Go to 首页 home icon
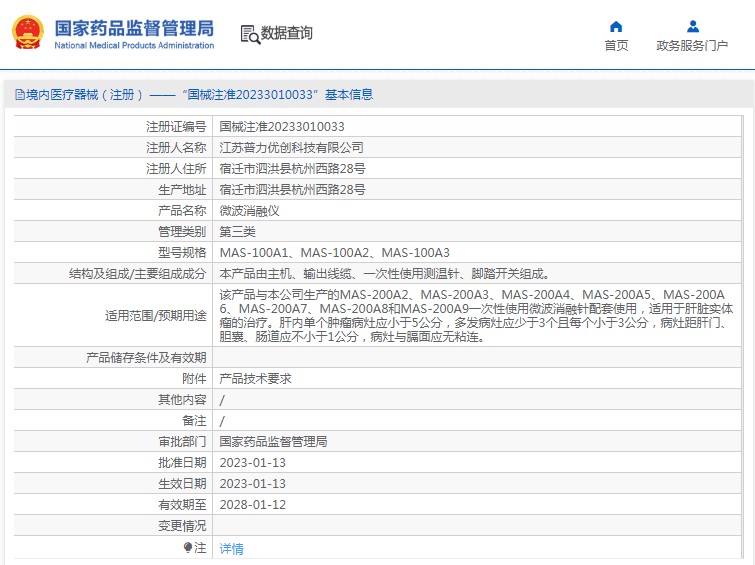This screenshot has width=755, height=565. click(x=616, y=26)
